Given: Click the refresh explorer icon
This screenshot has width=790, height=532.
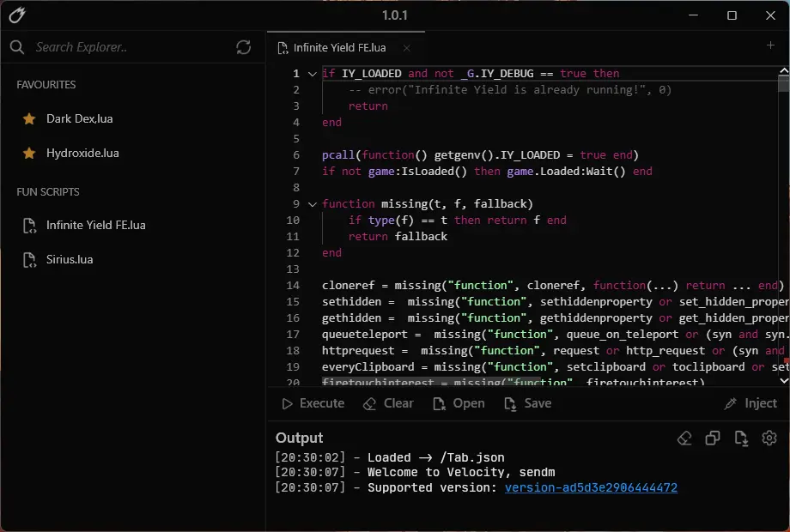Looking at the screenshot, I should (x=243, y=47).
